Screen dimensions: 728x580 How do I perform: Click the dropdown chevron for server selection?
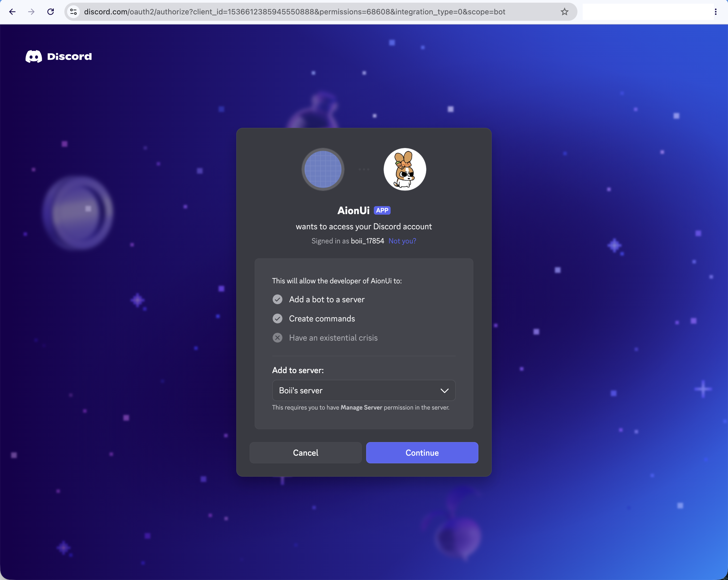[444, 391]
